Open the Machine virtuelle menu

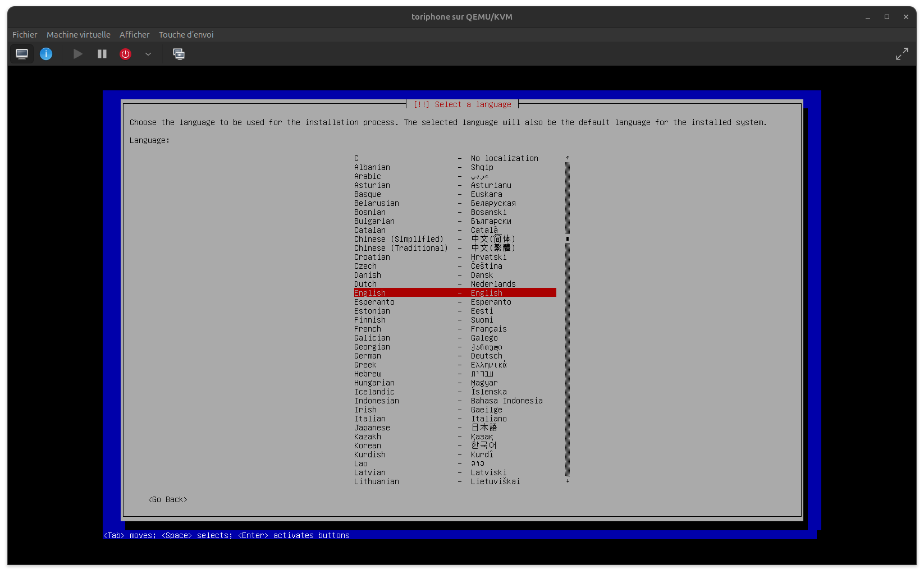(79, 35)
